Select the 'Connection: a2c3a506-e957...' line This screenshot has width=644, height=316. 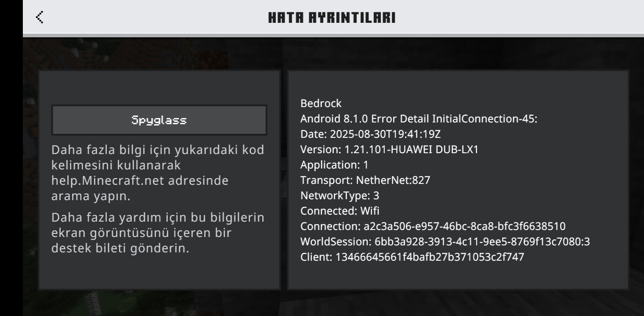point(433,226)
